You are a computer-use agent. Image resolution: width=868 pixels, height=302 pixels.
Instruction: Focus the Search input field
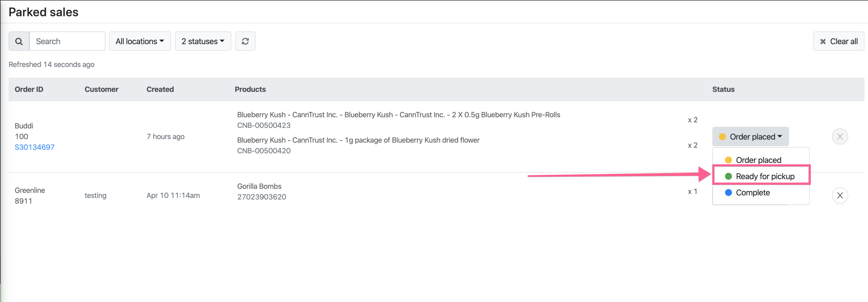point(67,41)
